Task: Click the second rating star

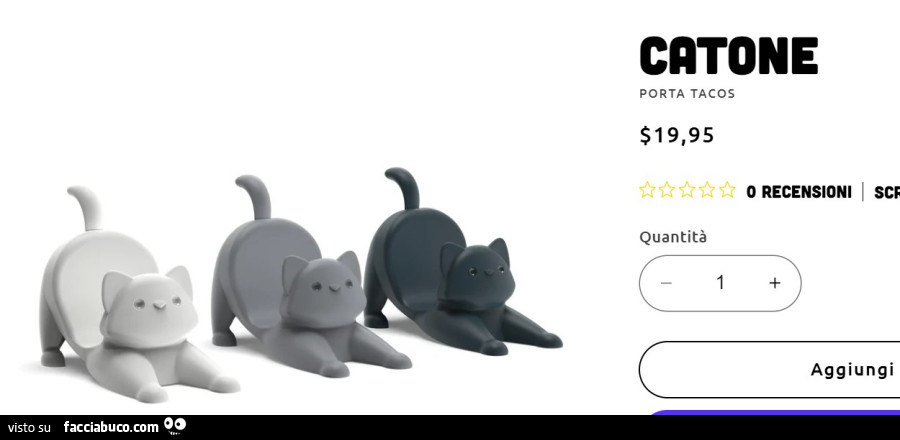Action: (667, 190)
